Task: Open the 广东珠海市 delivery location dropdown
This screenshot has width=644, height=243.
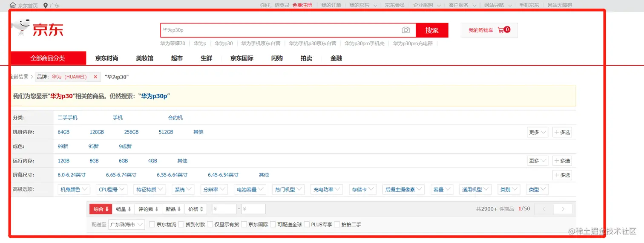Action: coord(126,224)
